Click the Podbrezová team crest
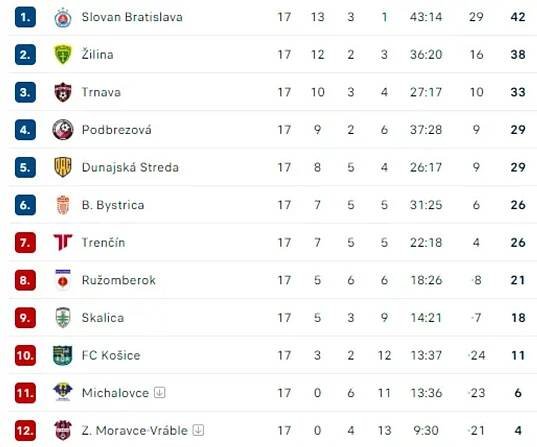Image resolution: width=537 pixels, height=447 pixels. 63,130
